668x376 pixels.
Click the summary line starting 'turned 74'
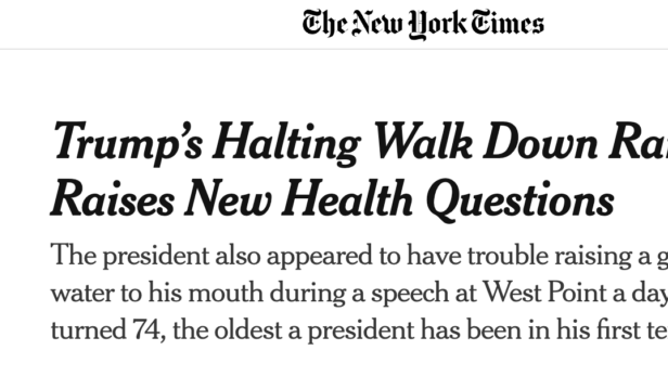(x=359, y=330)
